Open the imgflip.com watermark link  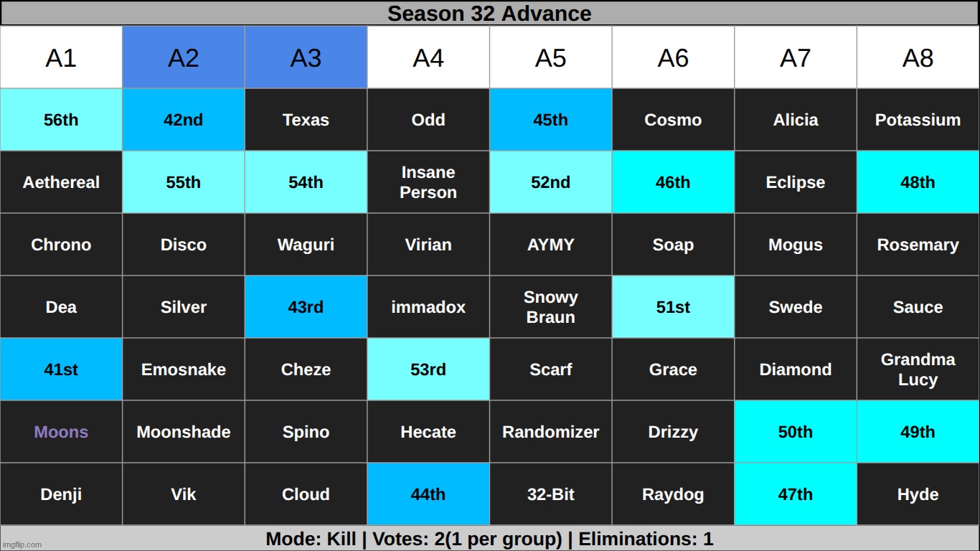click(22, 545)
